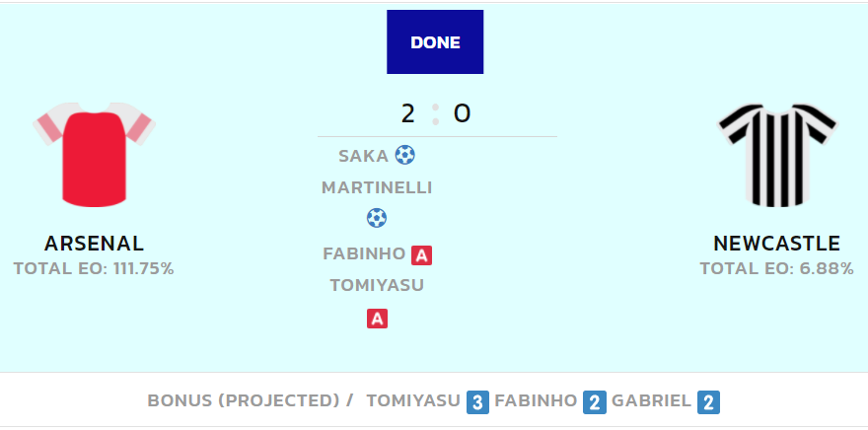Click the Newcastle striped shirt icon
868x430 pixels.
click(x=776, y=155)
